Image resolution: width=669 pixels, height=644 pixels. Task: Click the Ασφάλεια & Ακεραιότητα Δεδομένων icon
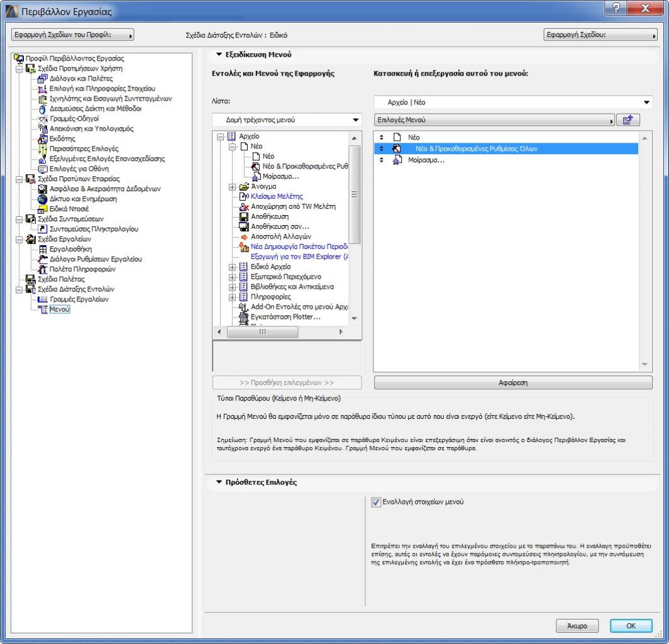[43, 189]
